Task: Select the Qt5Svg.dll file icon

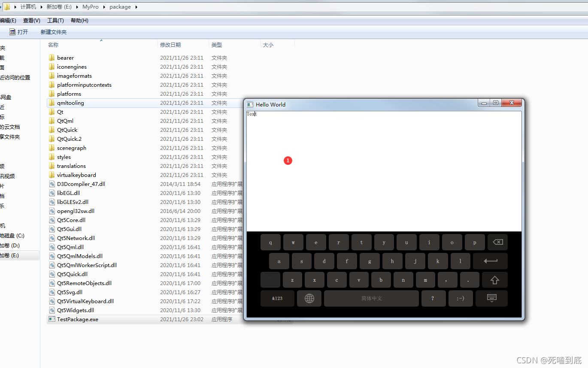Action: click(x=52, y=292)
